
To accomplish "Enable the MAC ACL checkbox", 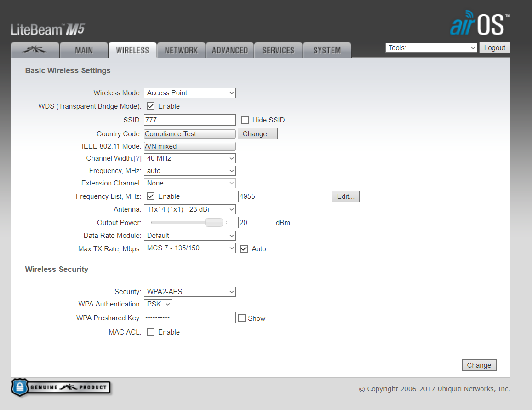I will tap(151, 332).
